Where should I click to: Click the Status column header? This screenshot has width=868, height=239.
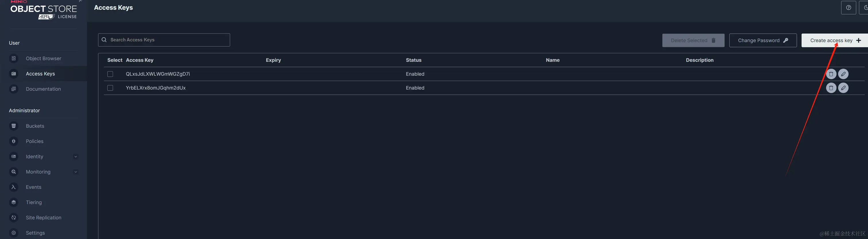413,60
